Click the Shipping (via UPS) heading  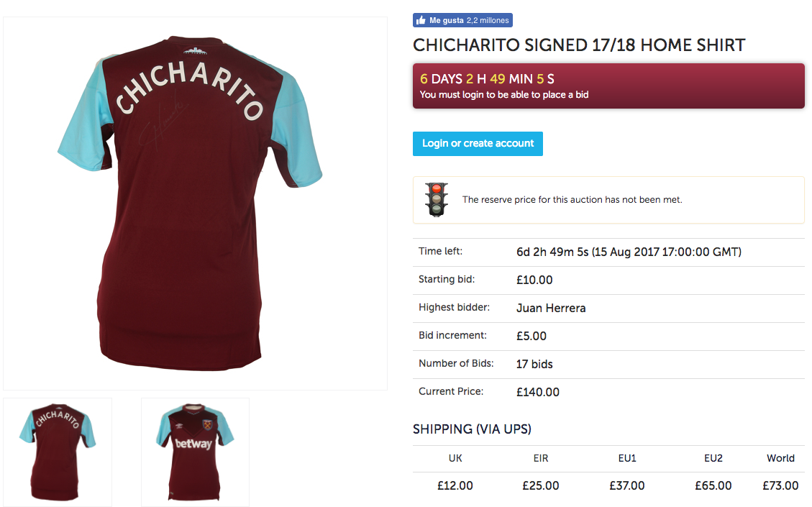coord(472,429)
